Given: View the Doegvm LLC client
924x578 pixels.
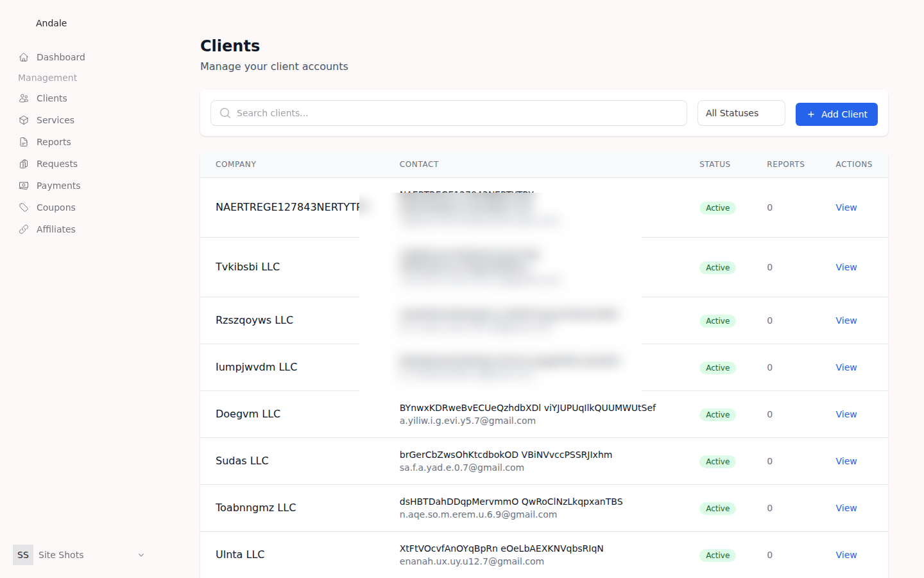Looking at the screenshot, I should pos(846,414).
